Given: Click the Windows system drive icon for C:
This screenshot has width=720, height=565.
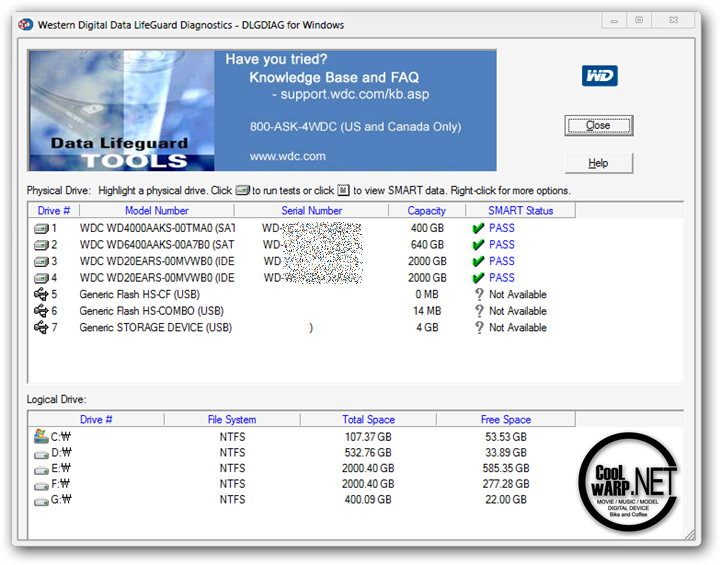Looking at the screenshot, I should point(41,436).
